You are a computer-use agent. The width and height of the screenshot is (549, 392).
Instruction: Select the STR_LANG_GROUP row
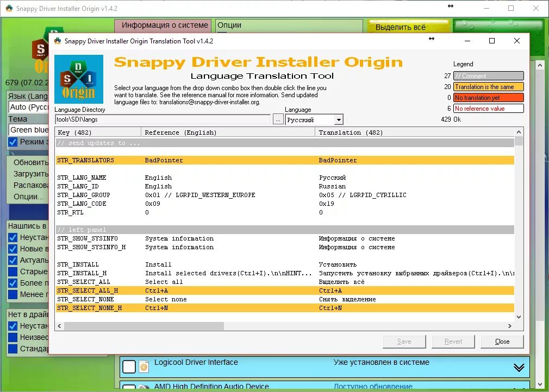(285, 195)
